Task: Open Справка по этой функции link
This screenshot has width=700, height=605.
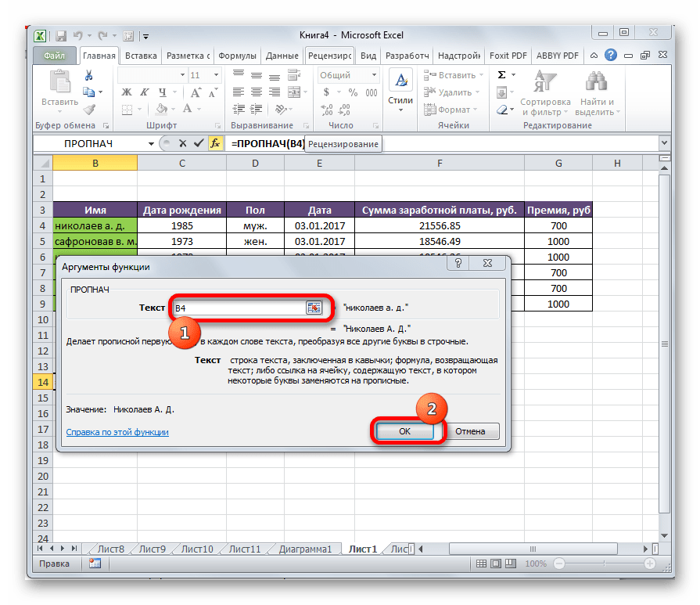Action: point(117,432)
